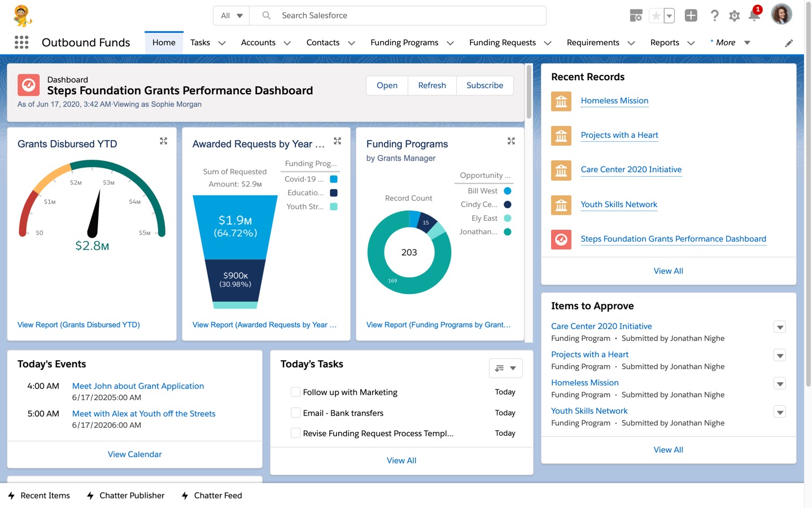Open the App Launcher grid icon

pos(21,42)
